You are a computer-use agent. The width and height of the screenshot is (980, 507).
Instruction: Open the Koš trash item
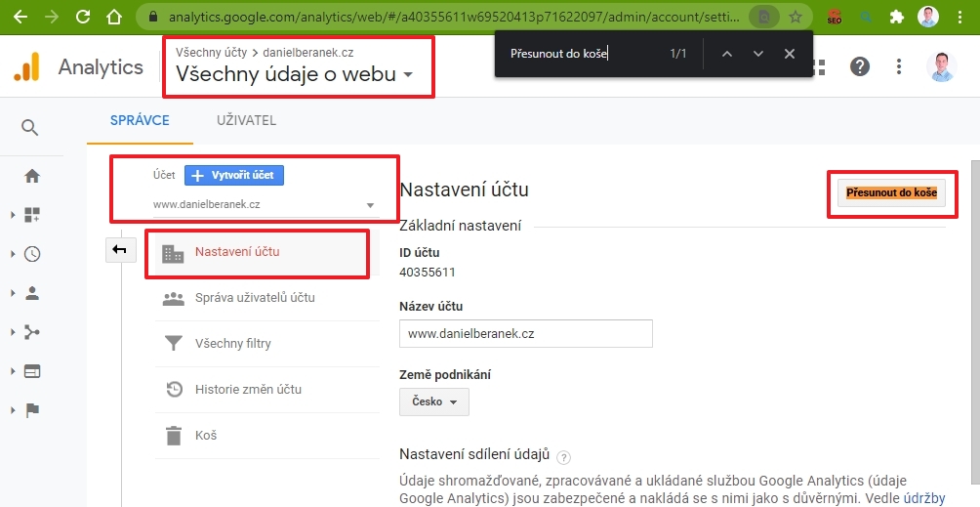266,435
